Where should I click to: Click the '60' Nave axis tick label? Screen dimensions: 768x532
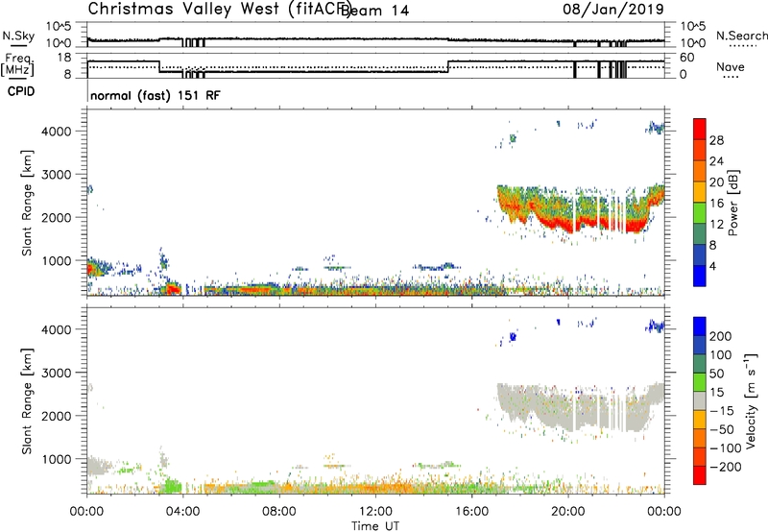tap(687, 58)
